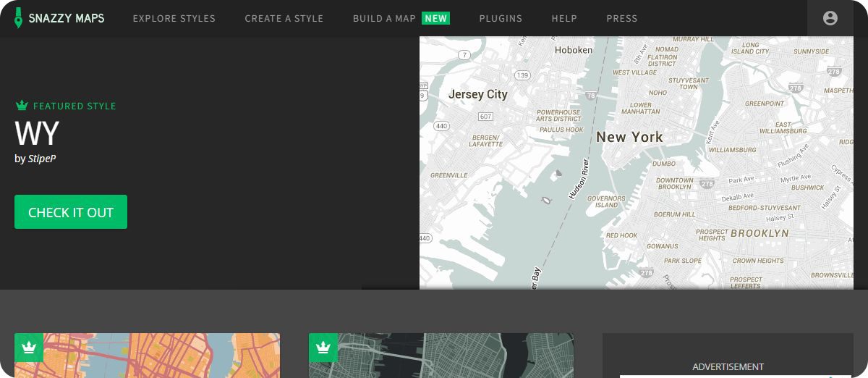This screenshot has width=868, height=378.
Task: Click the Check It Out button
Action: 71,212
